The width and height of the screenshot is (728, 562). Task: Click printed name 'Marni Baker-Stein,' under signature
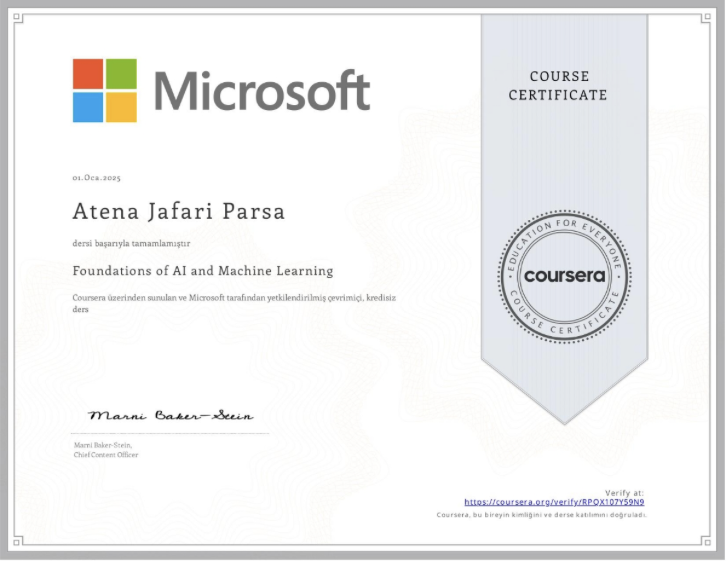point(103,446)
